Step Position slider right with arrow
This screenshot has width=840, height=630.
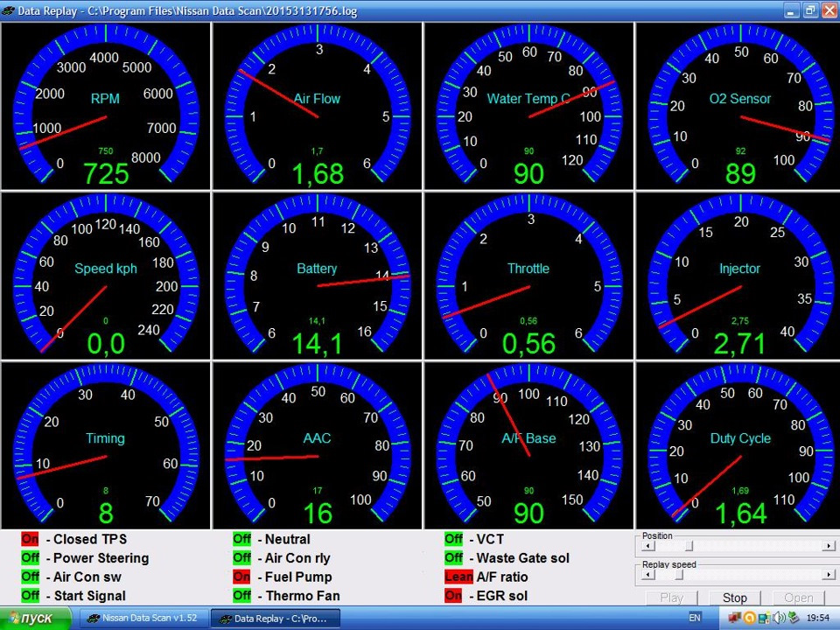(829, 546)
